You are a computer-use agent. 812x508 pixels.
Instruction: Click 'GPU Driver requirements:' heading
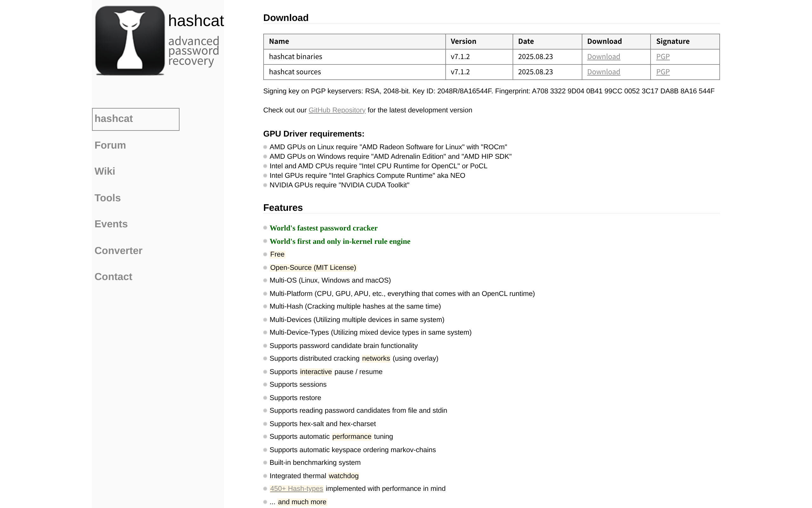tap(313, 134)
